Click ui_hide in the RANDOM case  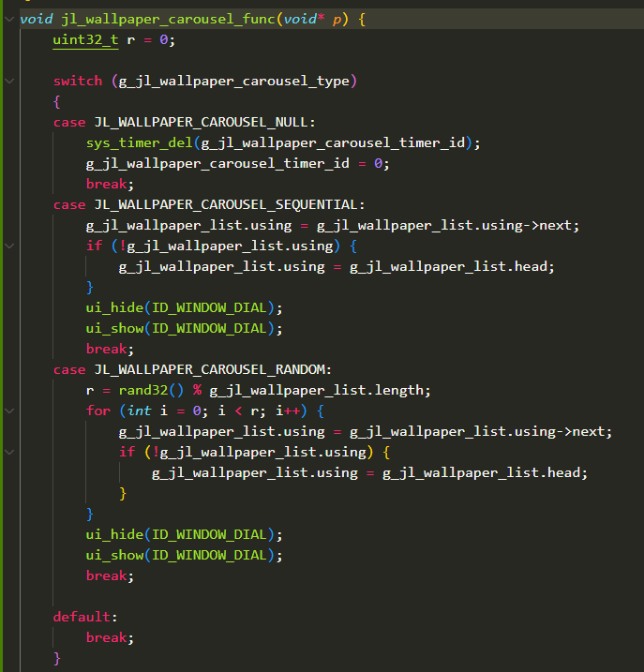click(x=114, y=534)
